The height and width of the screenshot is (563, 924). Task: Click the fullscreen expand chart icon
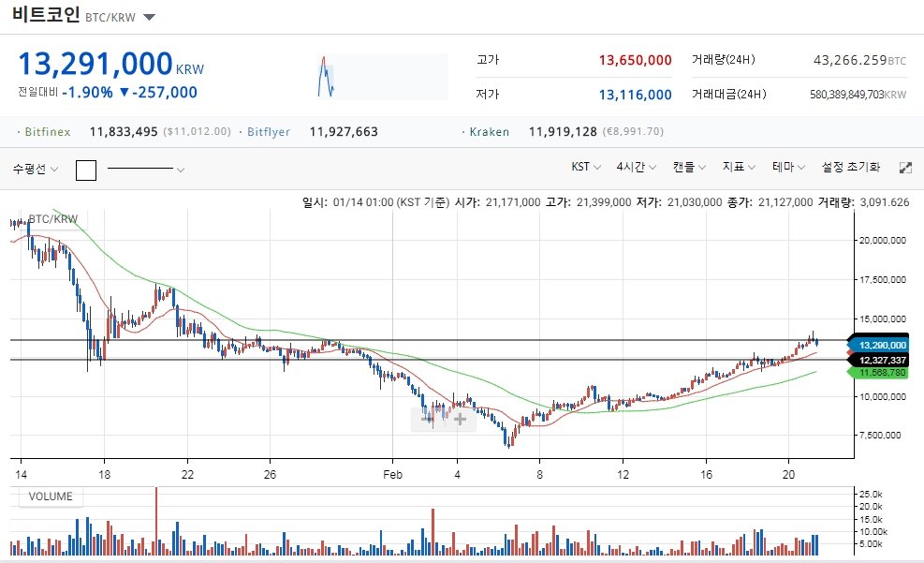[905, 168]
